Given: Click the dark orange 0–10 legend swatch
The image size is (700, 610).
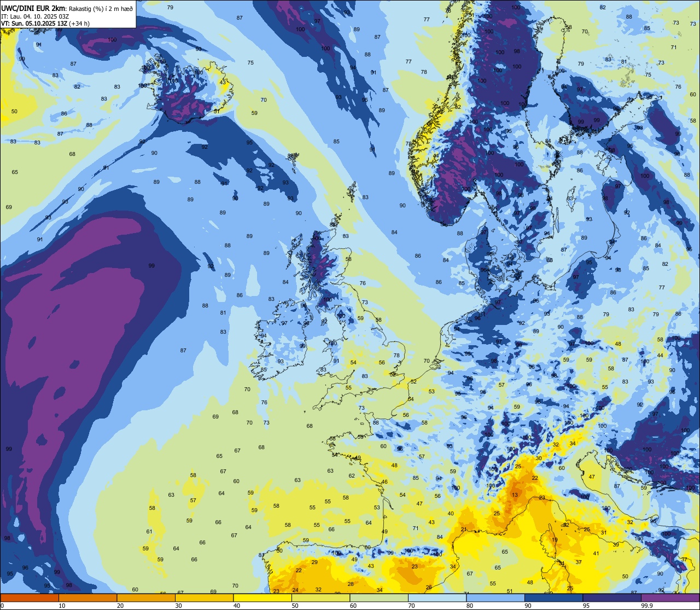Looking at the screenshot, I should pos(30,597).
